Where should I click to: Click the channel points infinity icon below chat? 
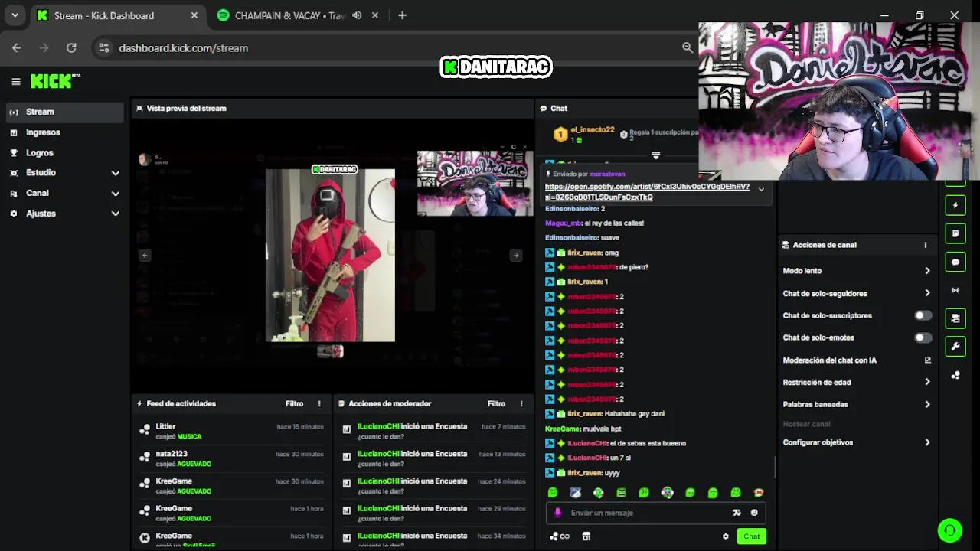(x=560, y=536)
